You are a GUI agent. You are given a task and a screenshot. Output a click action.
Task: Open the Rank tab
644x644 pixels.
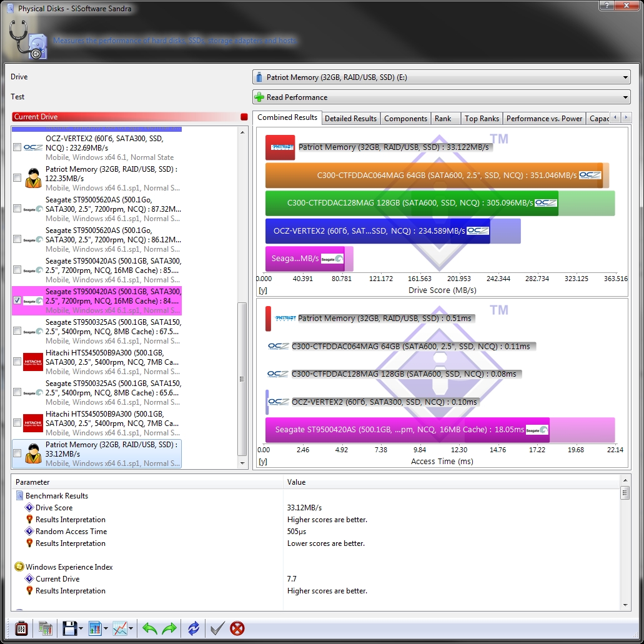click(x=445, y=119)
